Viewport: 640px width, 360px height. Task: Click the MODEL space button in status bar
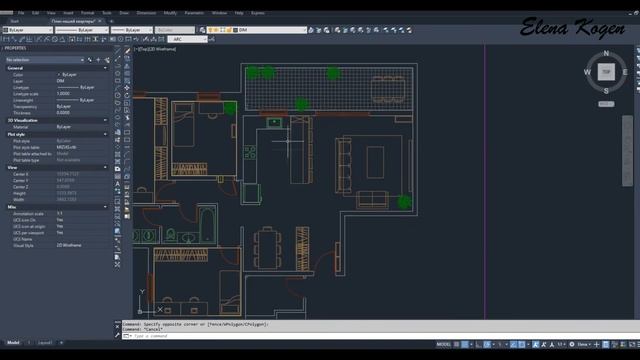[443, 344]
